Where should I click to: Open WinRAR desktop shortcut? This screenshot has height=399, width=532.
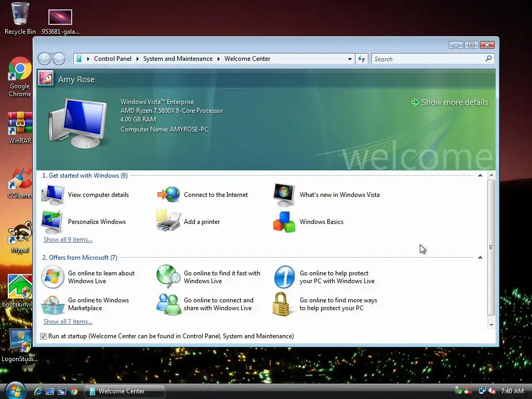(x=20, y=128)
